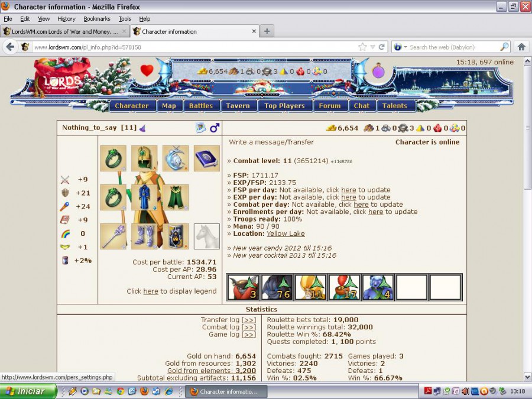Viewport: 532px width, 399px height.
Task: Open the Firefox Home page button
Action: [x=522, y=47]
